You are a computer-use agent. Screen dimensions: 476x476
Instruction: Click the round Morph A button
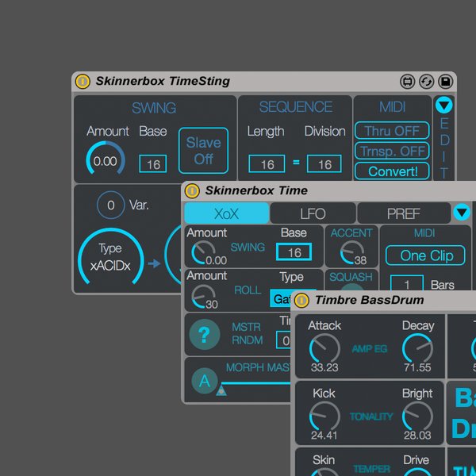(205, 381)
